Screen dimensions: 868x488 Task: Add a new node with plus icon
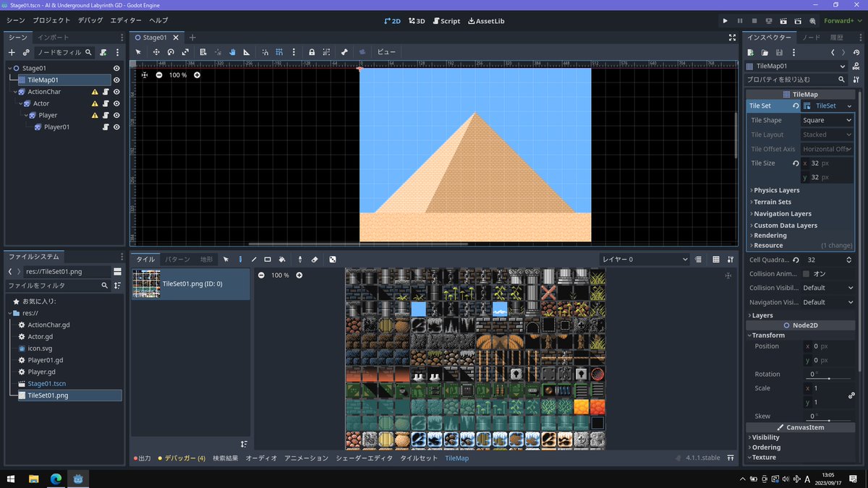12,52
